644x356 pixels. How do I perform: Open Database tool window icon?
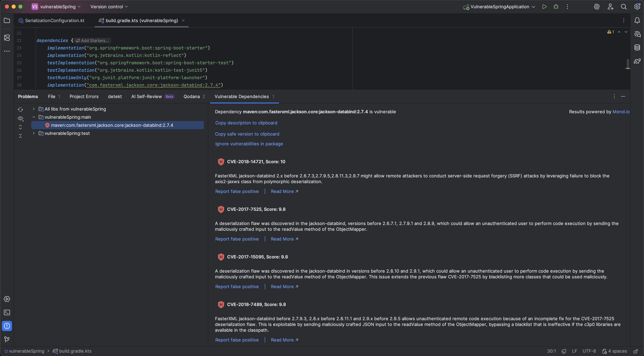[637, 47]
